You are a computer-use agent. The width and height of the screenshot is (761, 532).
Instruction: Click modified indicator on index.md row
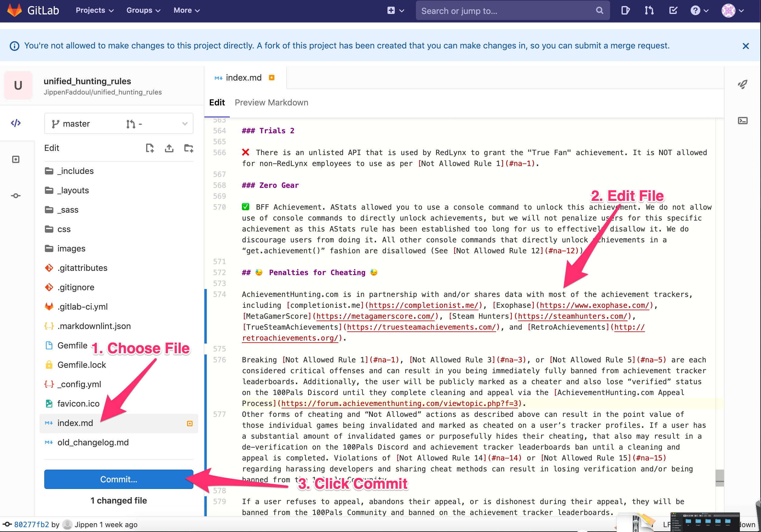click(x=189, y=423)
